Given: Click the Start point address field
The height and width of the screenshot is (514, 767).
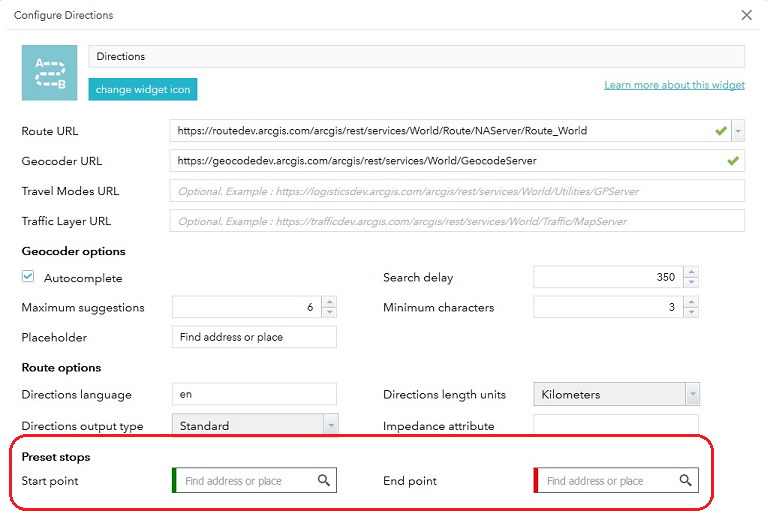Looking at the screenshot, I should 246,481.
